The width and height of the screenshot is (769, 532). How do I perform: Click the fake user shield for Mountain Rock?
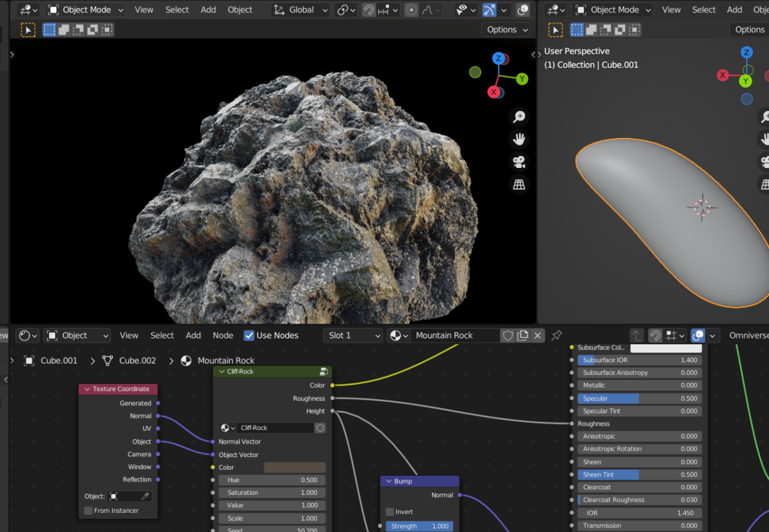(508, 335)
